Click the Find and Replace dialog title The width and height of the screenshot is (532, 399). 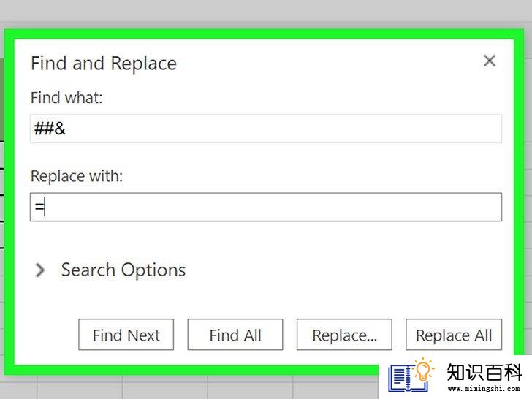coord(104,64)
